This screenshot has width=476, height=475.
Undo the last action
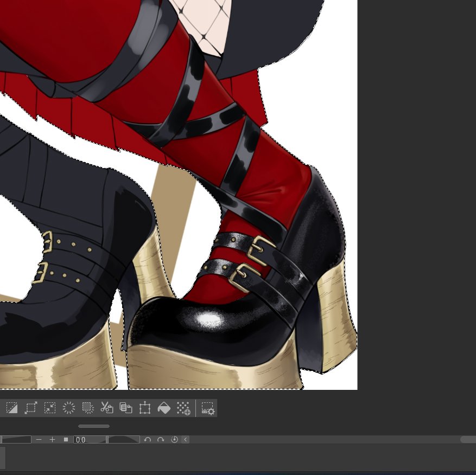tap(147, 440)
